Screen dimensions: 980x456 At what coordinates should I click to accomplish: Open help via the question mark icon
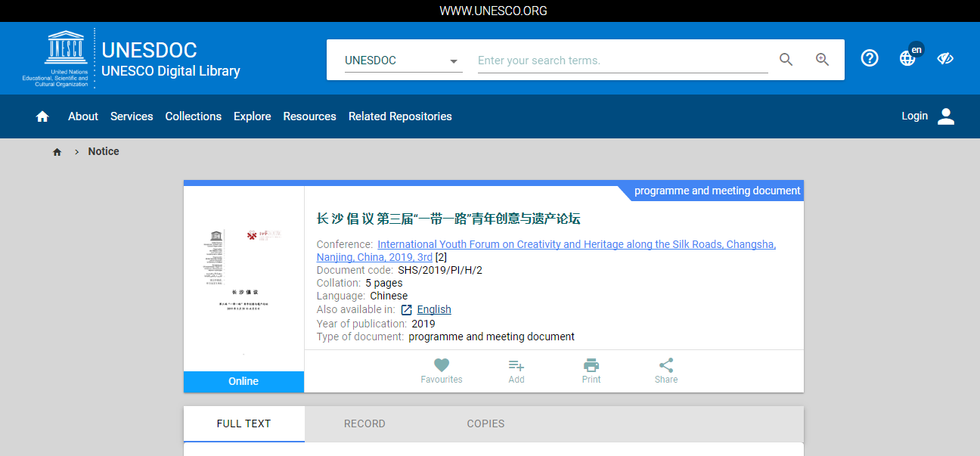(870, 58)
